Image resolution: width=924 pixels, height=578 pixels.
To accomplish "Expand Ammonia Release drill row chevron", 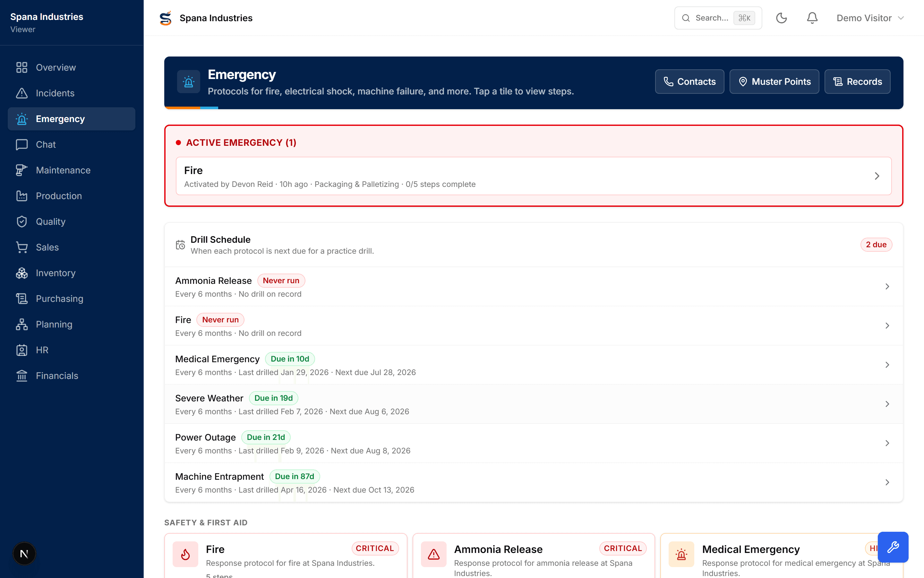I will pyautogui.click(x=887, y=286).
